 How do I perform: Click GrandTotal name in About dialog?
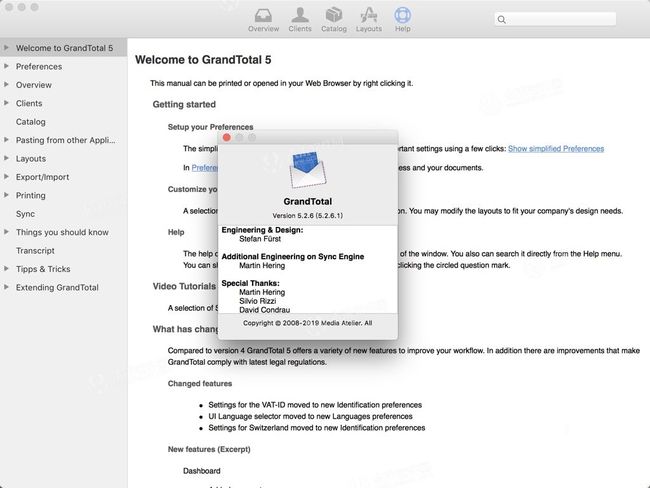coord(308,202)
